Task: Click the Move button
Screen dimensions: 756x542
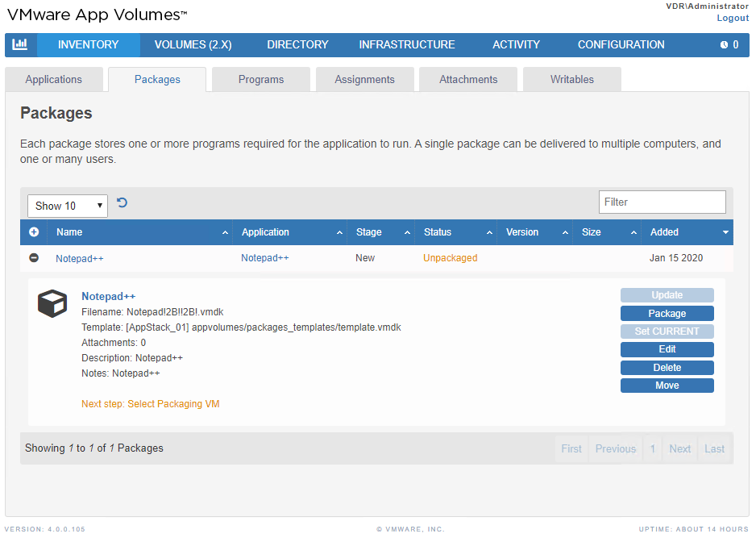Action: pos(667,386)
